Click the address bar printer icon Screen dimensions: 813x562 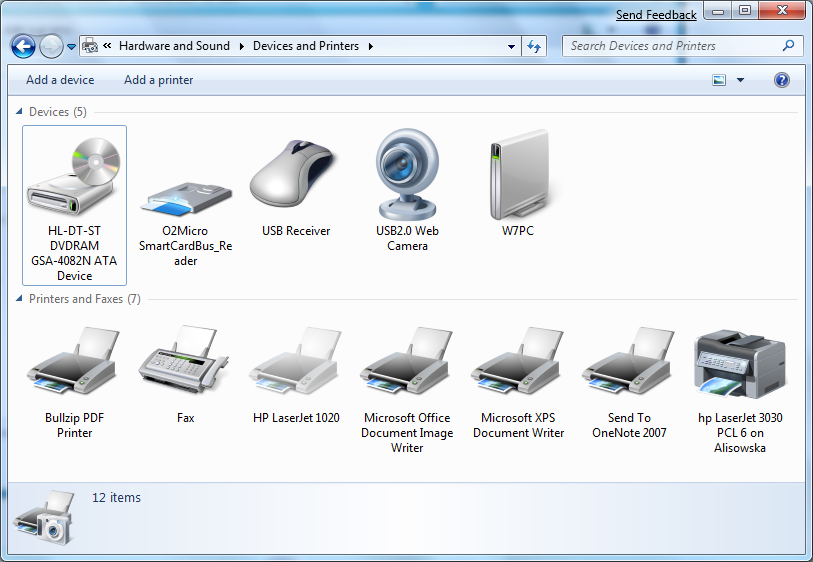click(90, 46)
